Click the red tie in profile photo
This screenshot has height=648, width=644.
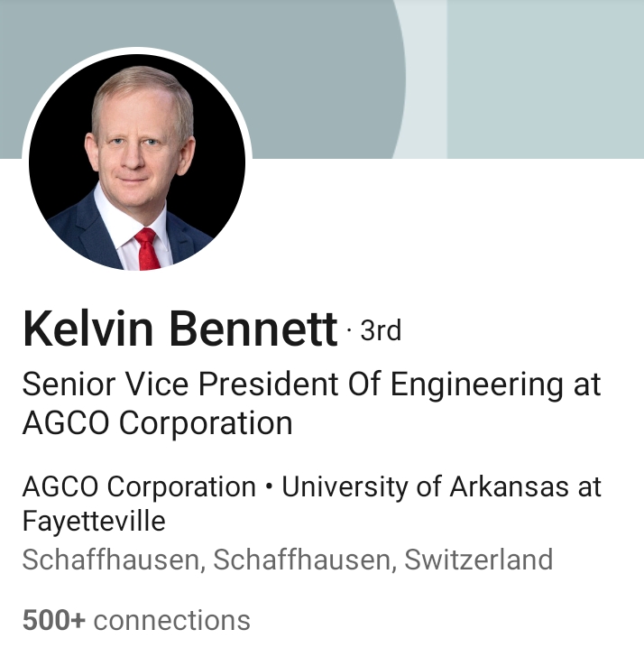point(147,249)
